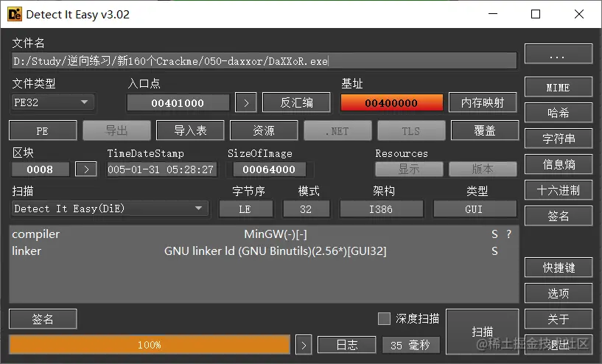Viewport: 602px width, 364px height.
Task: Open the 字符串 strings button
Action: [x=559, y=139]
